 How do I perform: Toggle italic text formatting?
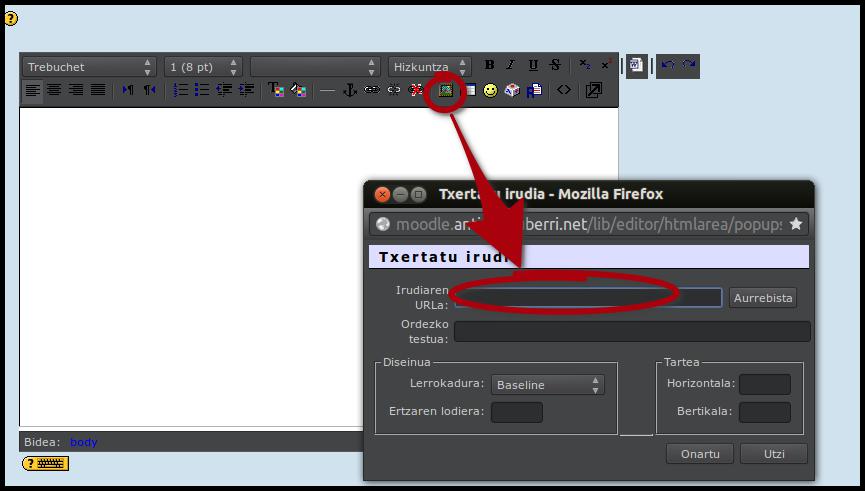(x=511, y=66)
